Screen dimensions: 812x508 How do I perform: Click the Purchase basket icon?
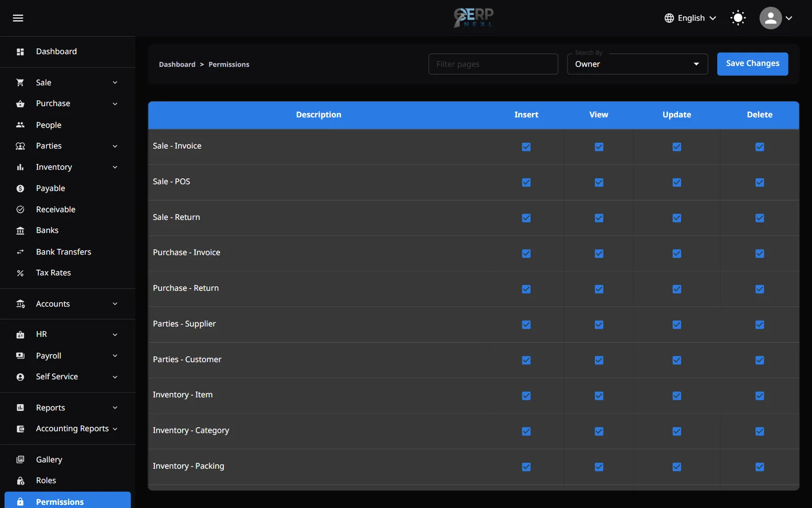(x=20, y=104)
